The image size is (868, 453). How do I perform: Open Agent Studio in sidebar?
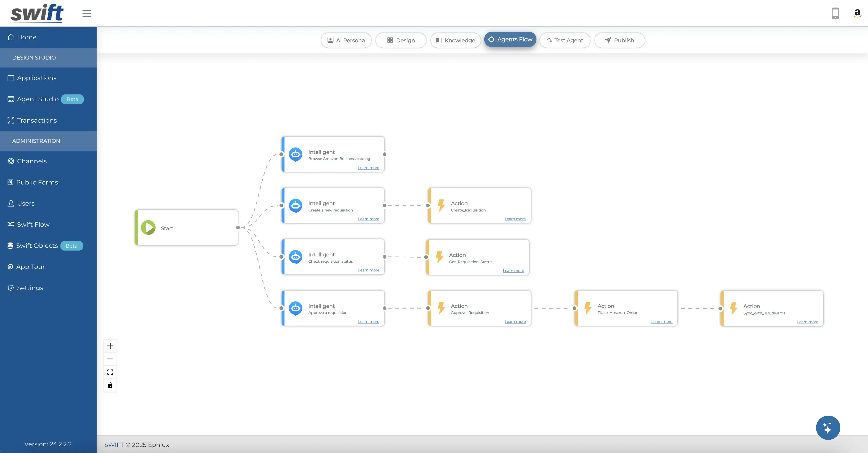(38, 99)
